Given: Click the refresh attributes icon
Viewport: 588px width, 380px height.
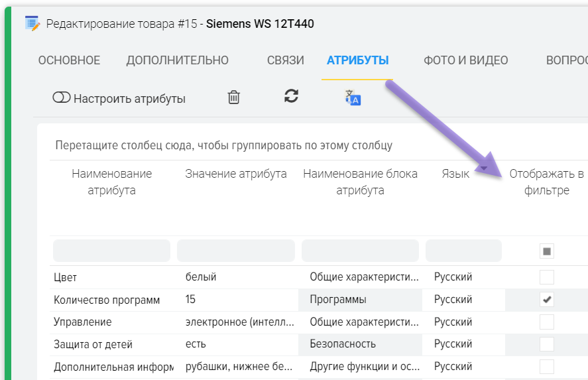Looking at the screenshot, I should (291, 95).
